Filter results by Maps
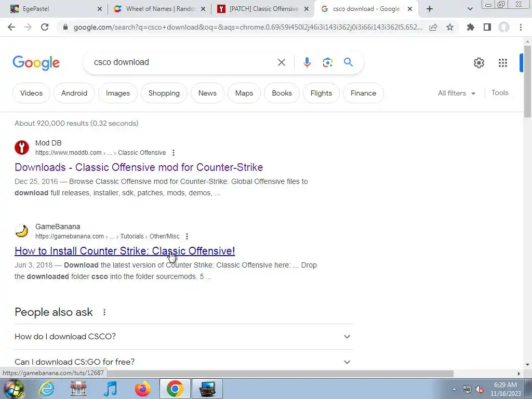 point(244,93)
